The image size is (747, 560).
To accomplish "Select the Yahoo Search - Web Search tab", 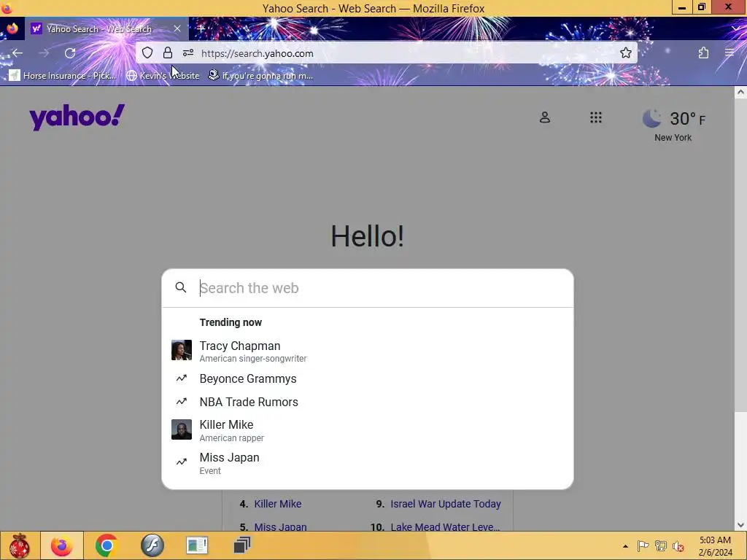I will tap(107, 29).
